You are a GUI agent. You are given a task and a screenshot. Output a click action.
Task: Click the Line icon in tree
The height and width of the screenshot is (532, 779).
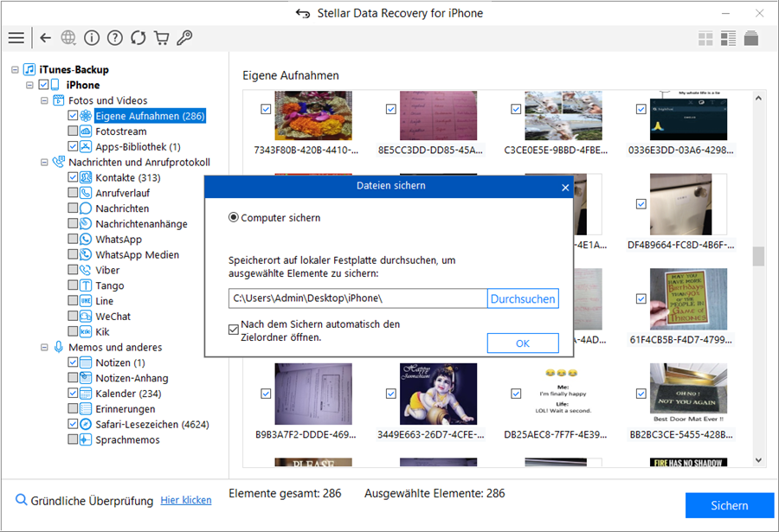pos(86,301)
